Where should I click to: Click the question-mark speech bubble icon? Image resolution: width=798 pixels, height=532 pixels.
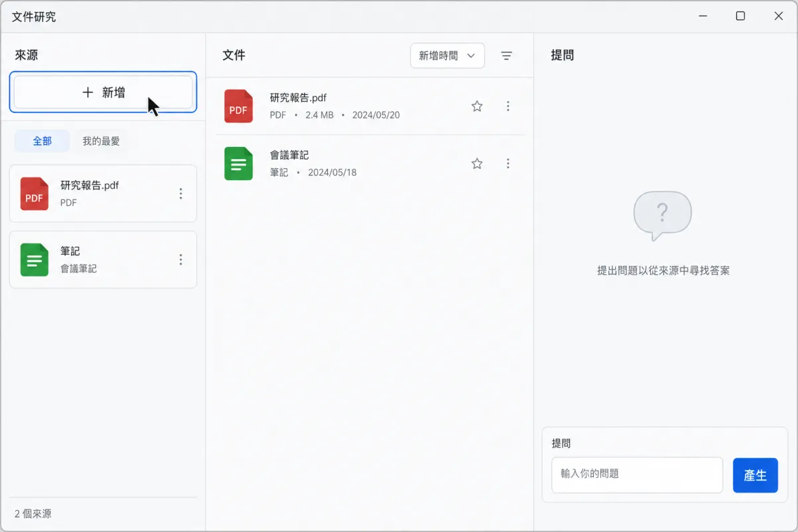click(662, 215)
